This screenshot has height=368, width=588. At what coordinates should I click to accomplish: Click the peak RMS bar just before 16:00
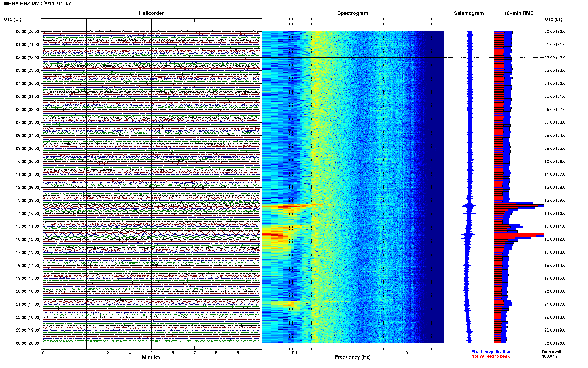pos(519,234)
